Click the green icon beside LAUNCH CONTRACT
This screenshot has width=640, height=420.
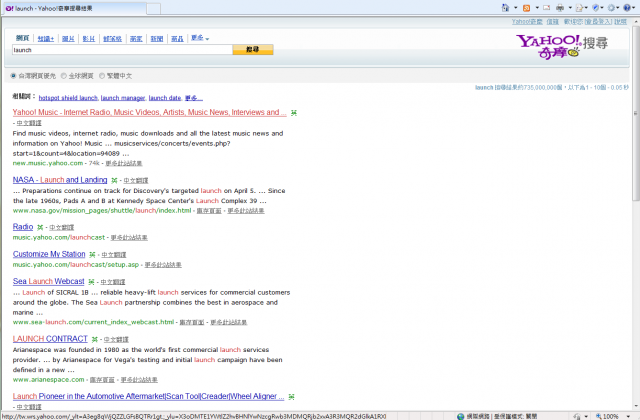tap(95, 340)
